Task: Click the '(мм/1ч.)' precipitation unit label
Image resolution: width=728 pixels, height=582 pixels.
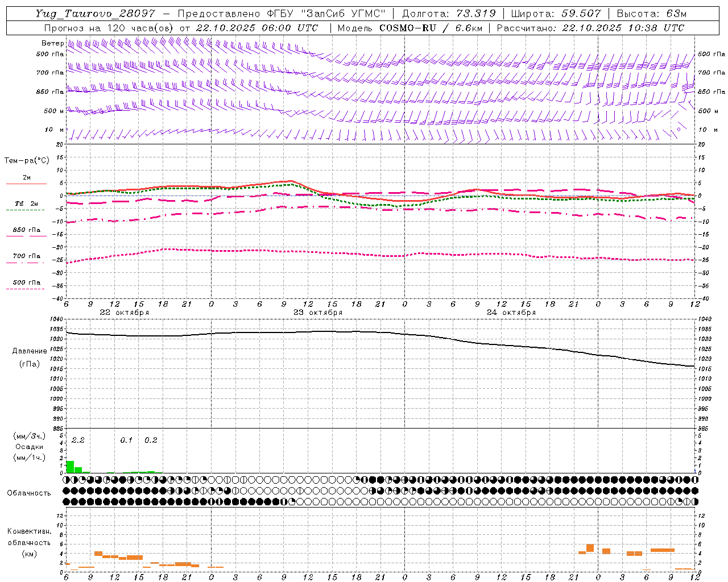Action: pyautogui.click(x=30, y=458)
